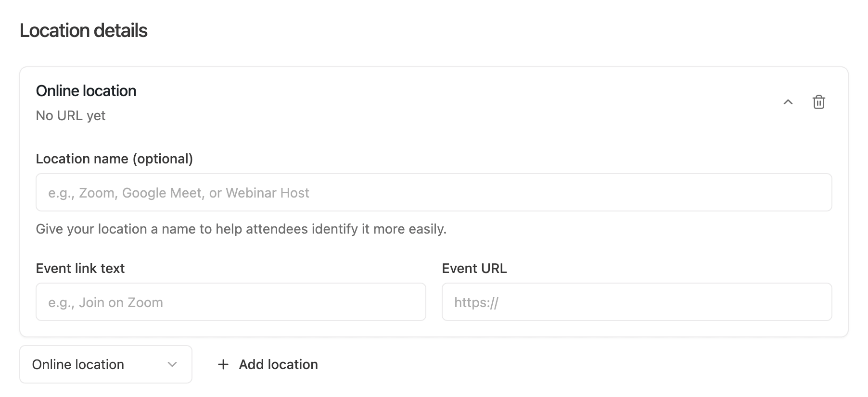Viewport: 868px width, 397px height.
Task: Click the "Location name (optional)" label
Action: pyautogui.click(x=114, y=159)
